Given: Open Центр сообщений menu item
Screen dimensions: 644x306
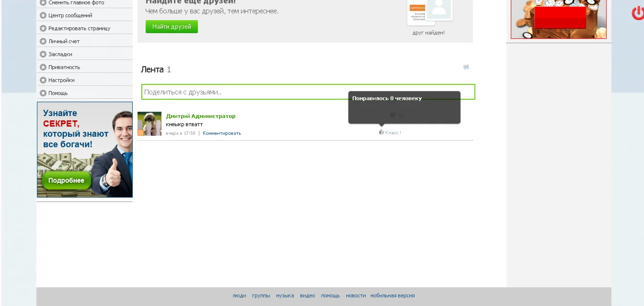Looking at the screenshot, I should point(70,15).
